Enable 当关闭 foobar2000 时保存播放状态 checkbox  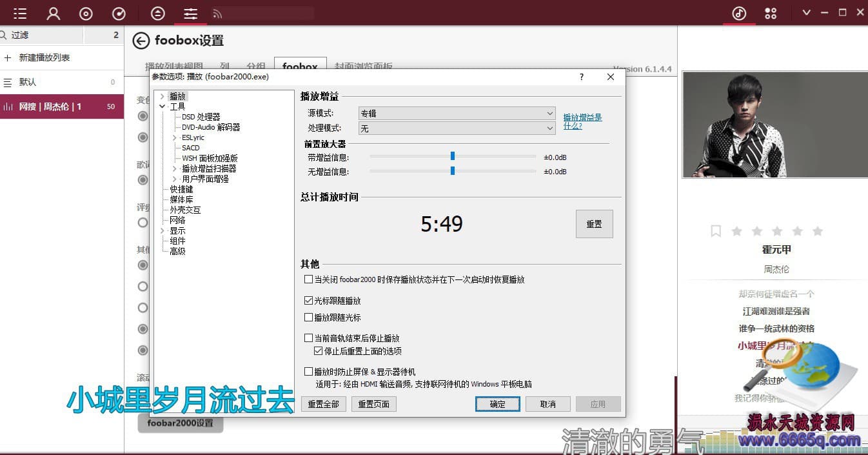click(308, 279)
